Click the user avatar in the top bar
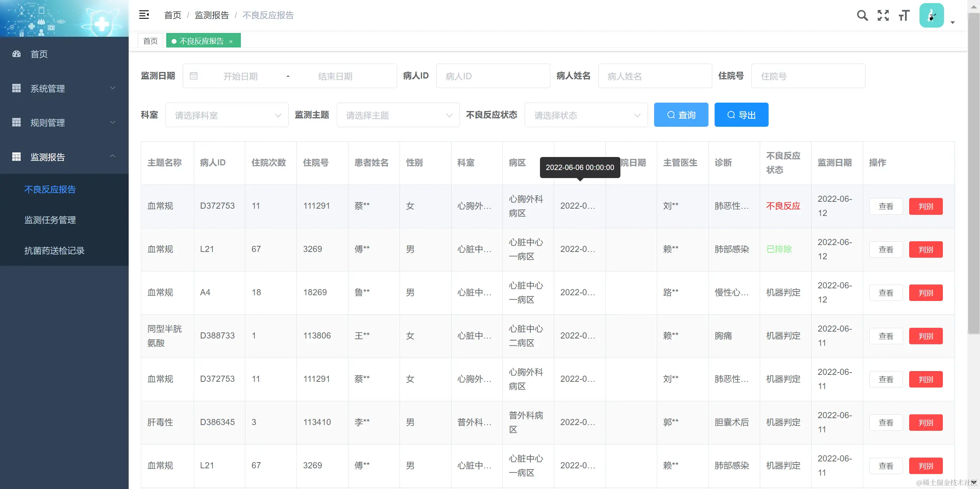 tap(931, 15)
